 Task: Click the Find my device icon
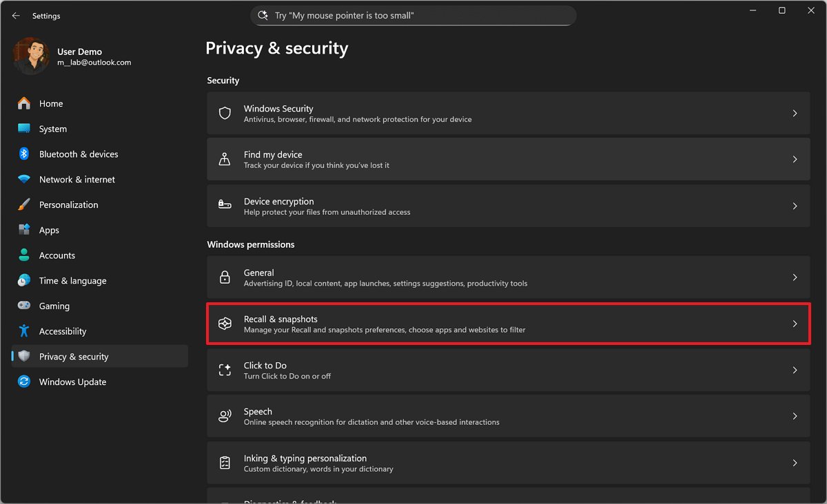pos(225,159)
